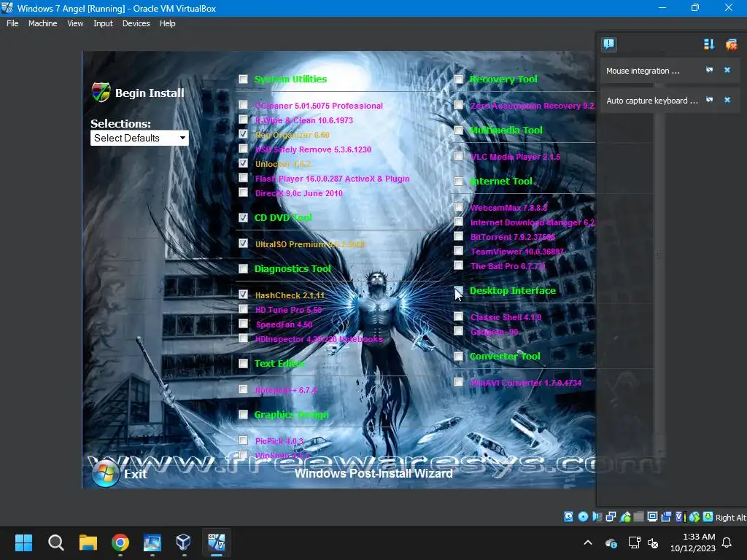Uncheck HashCheck 2.1.11
747x560 pixels.
[x=243, y=295]
